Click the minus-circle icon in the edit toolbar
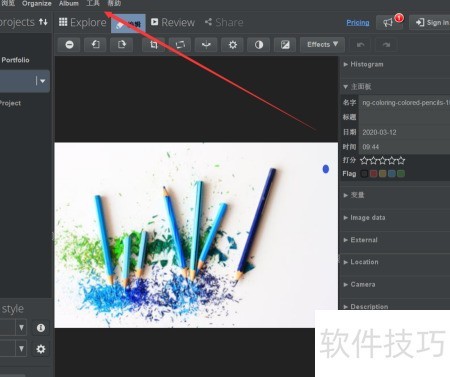 coord(69,45)
